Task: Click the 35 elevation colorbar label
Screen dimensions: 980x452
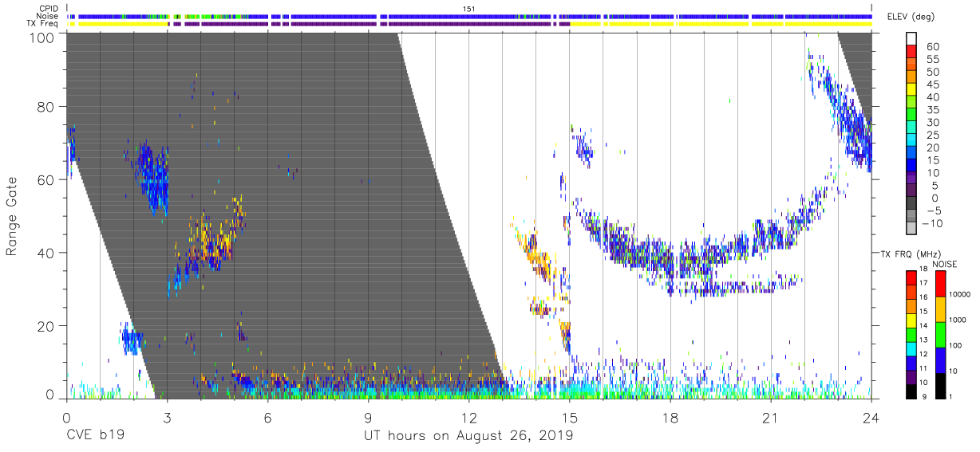Action: tap(933, 110)
